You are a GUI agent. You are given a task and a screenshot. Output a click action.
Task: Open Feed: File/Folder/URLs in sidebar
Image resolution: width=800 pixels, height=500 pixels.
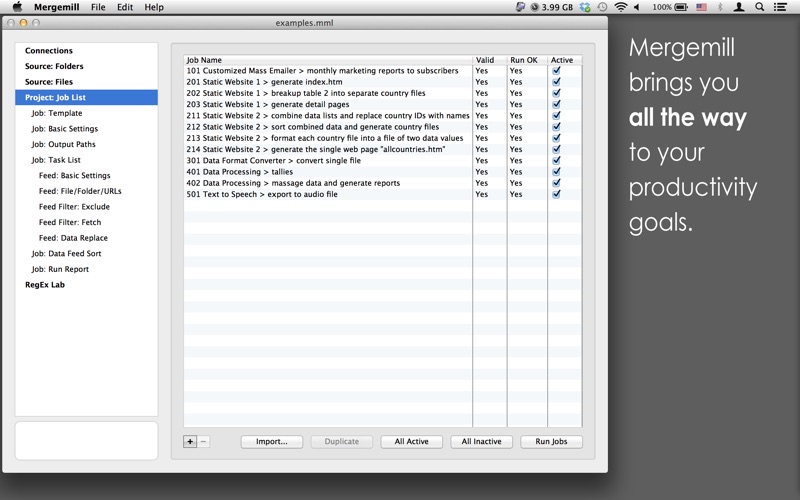pos(86,191)
